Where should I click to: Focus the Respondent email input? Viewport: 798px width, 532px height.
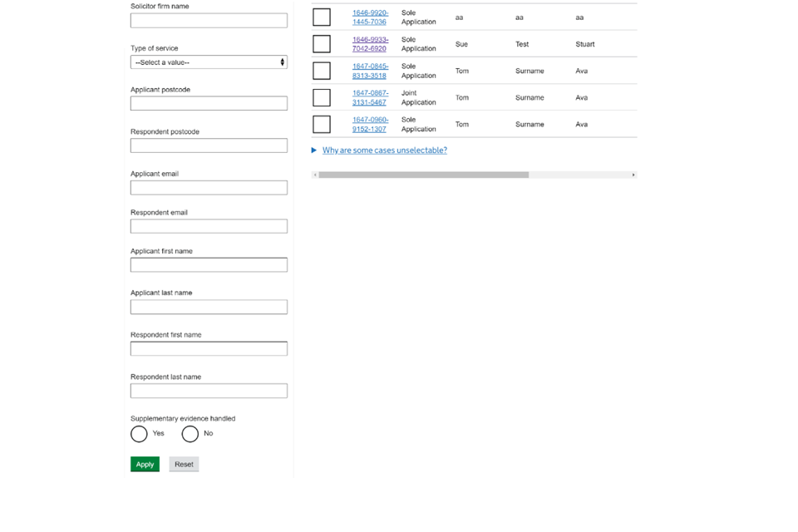(209, 226)
